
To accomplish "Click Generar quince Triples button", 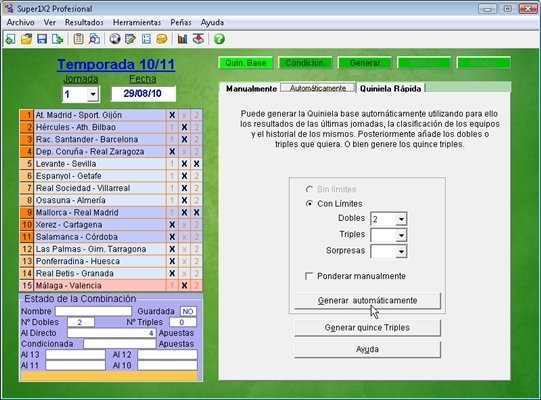I will [367, 328].
